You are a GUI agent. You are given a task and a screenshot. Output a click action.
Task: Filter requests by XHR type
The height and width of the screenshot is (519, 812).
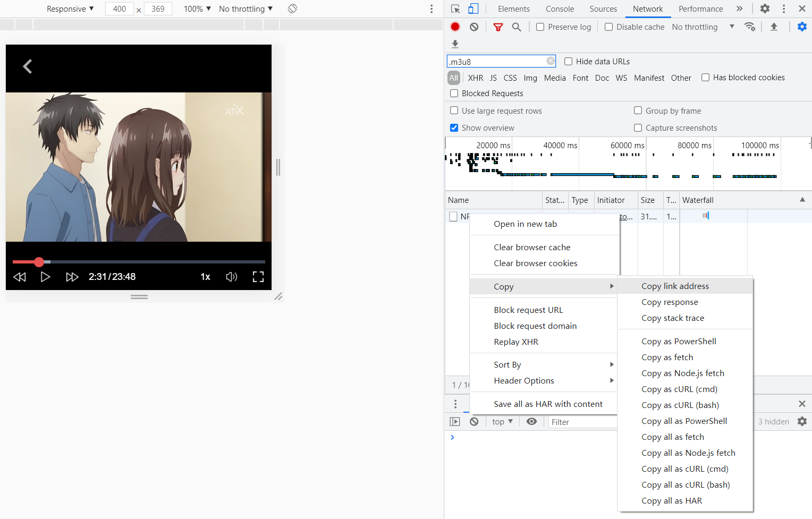(x=476, y=78)
